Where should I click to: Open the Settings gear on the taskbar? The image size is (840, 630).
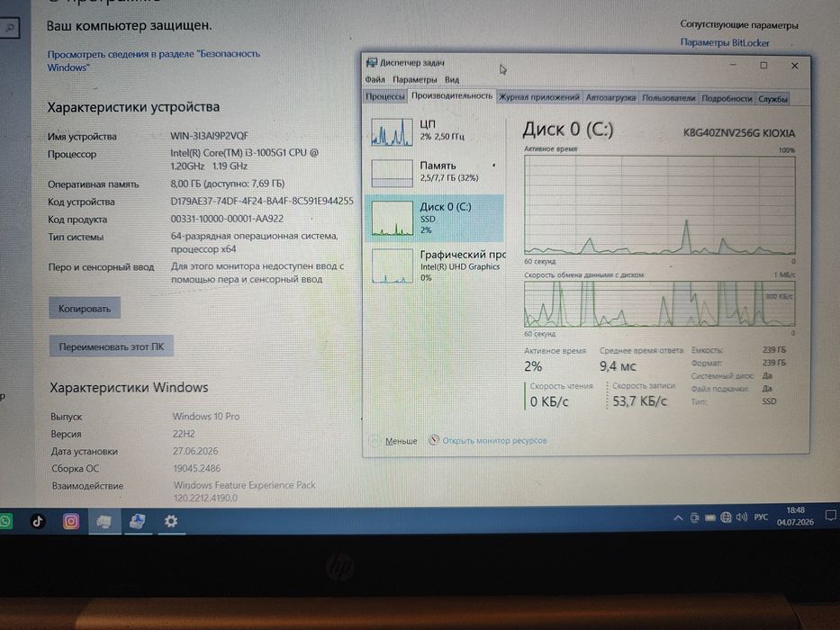click(x=171, y=521)
